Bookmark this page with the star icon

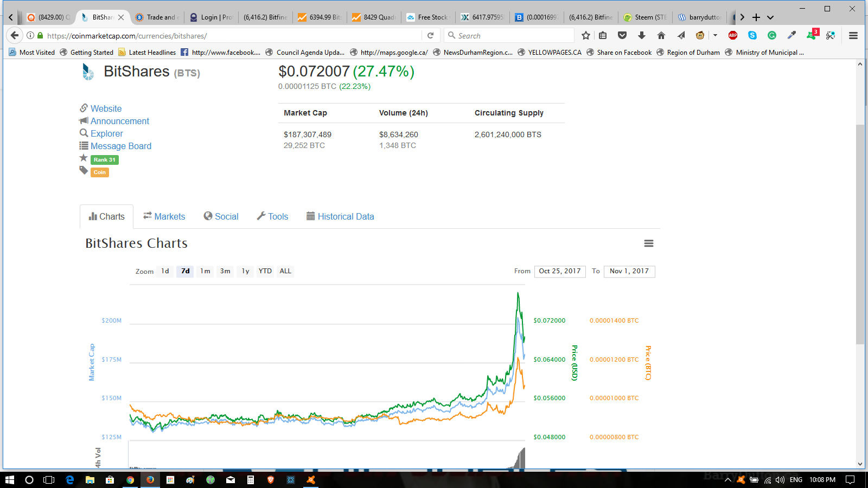(x=586, y=36)
